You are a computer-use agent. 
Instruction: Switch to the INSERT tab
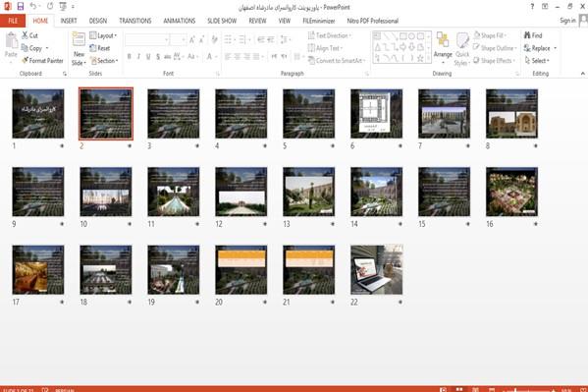69,21
